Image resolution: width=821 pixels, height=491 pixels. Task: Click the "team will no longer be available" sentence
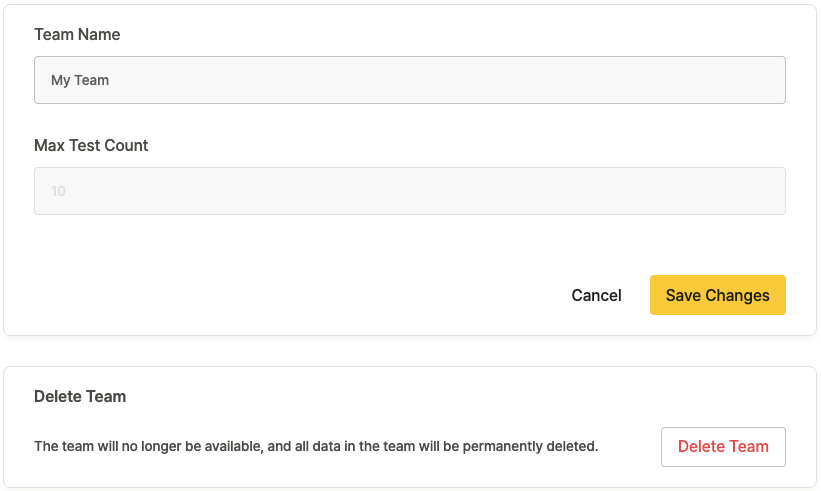point(316,446)
